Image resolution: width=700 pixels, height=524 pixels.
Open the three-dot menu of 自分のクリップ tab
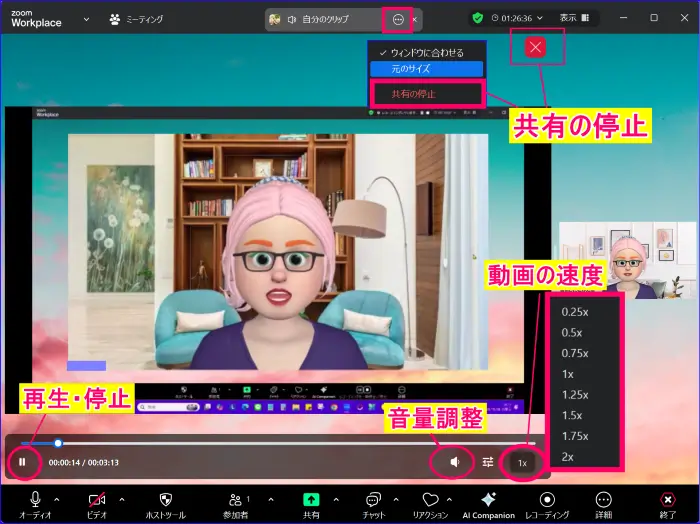coord(398,19)
